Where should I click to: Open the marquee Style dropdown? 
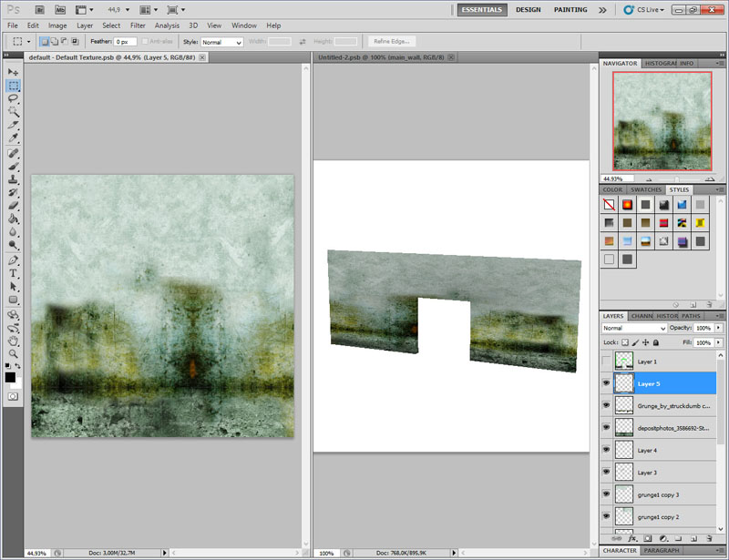pyautogui.click(x=221, y=42)
